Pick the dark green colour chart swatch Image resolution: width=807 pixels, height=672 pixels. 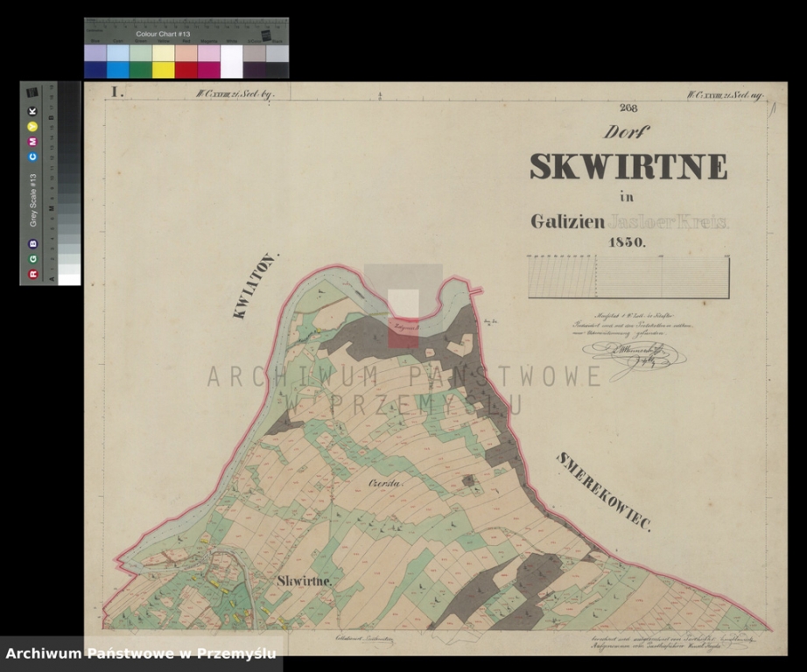(141, 70)
